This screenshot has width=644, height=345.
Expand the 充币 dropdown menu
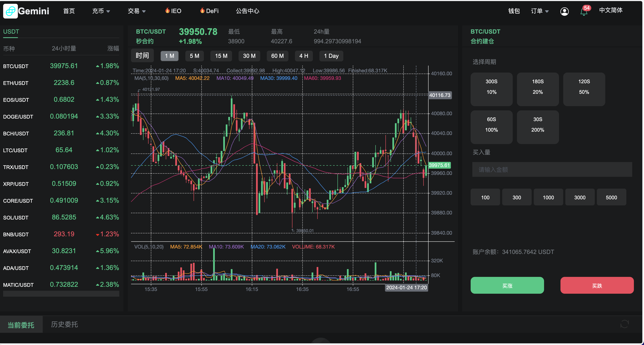coord(101,11)
